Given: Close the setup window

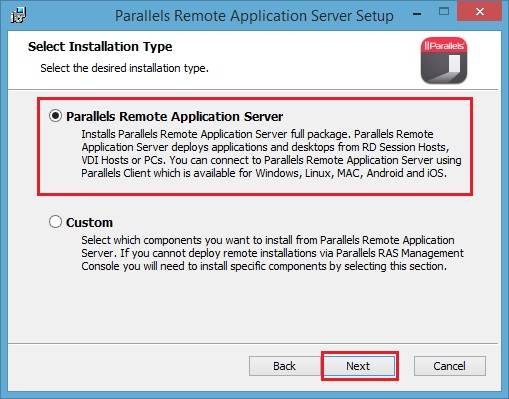Looking at the screenshot, I should 479,12.
